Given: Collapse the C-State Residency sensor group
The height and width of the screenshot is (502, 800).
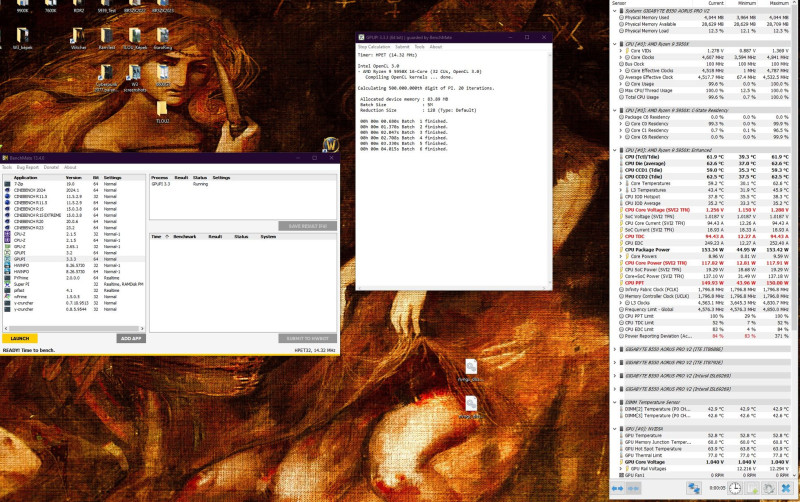Looking at the screenshot, I should click(x=615, y=110).
